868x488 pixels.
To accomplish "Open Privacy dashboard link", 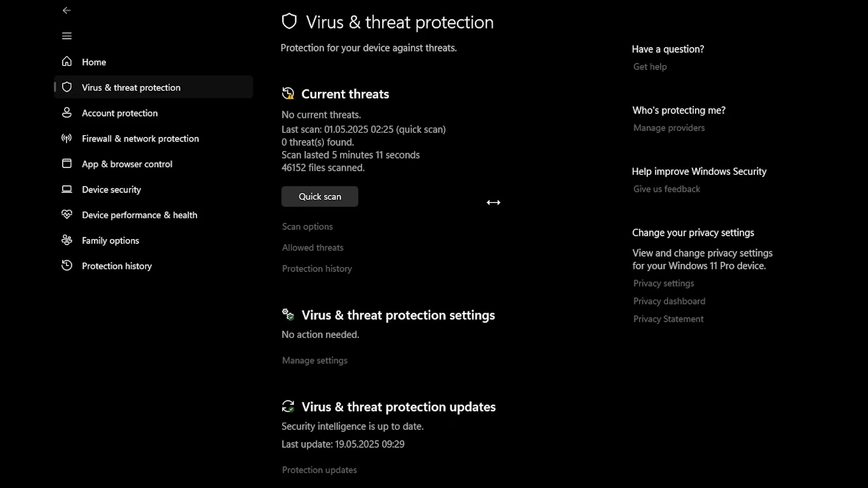I will tap(669, 301).
